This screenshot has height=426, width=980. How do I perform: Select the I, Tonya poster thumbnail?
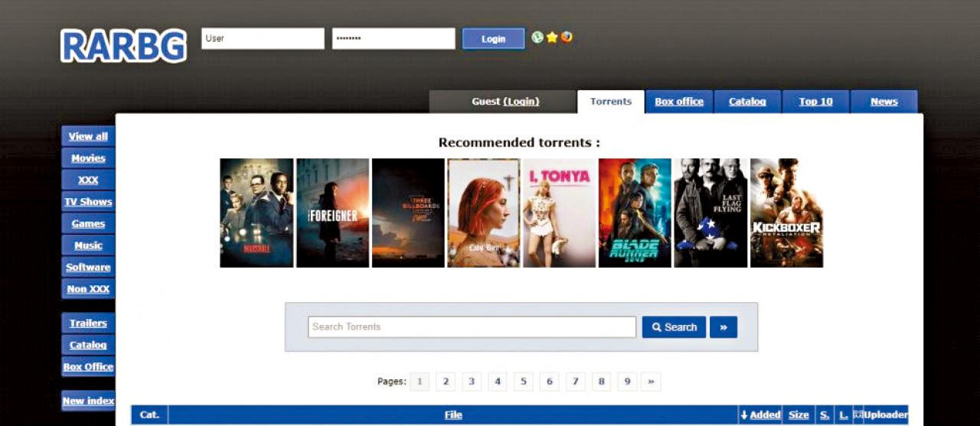click(559, 213)
